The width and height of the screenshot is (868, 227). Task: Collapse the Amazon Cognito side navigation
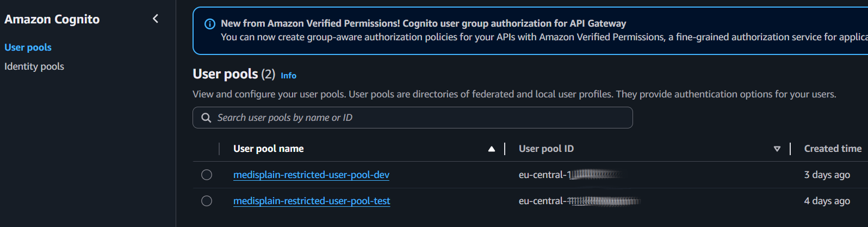click(x=156, y=19)
